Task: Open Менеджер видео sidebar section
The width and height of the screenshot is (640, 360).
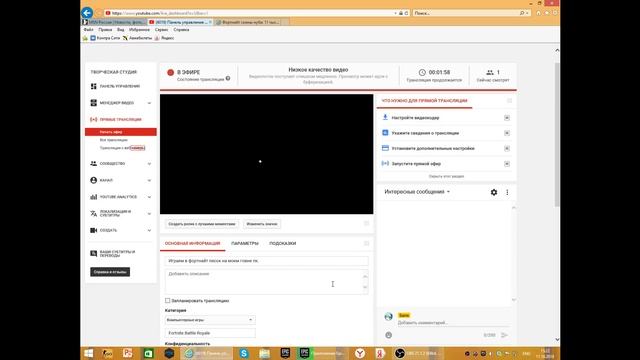Action: point(116,103)
